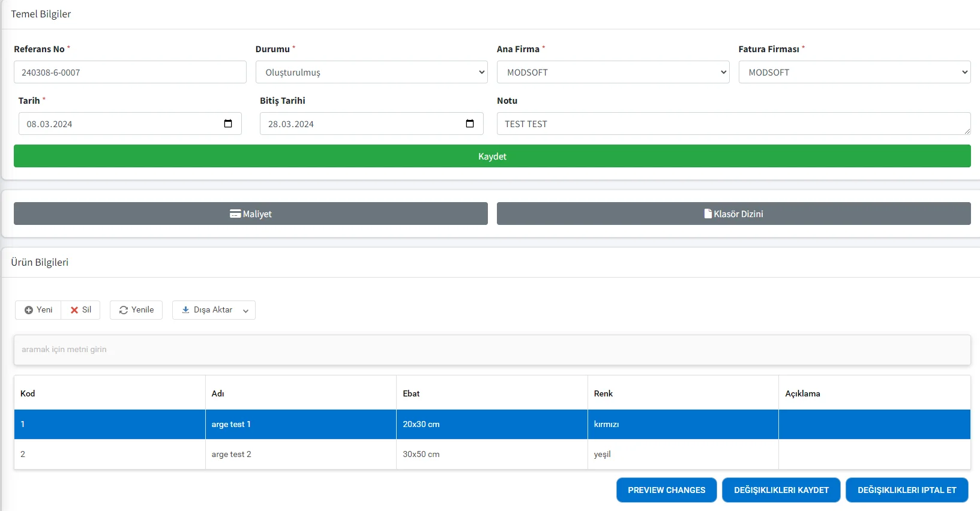Click the Yenile refresh button
Viewport: 980px width, 511px height.
click(x=136, y=310)
